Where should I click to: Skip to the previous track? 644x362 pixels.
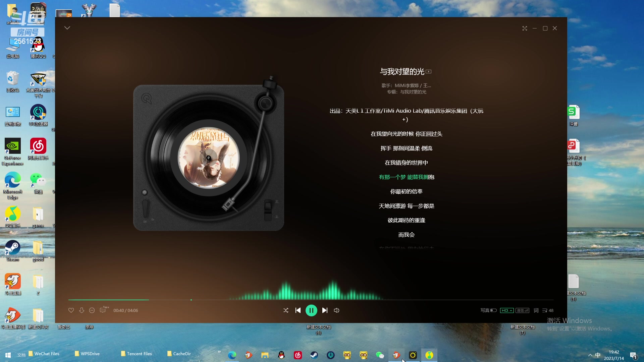pos(298,310)
